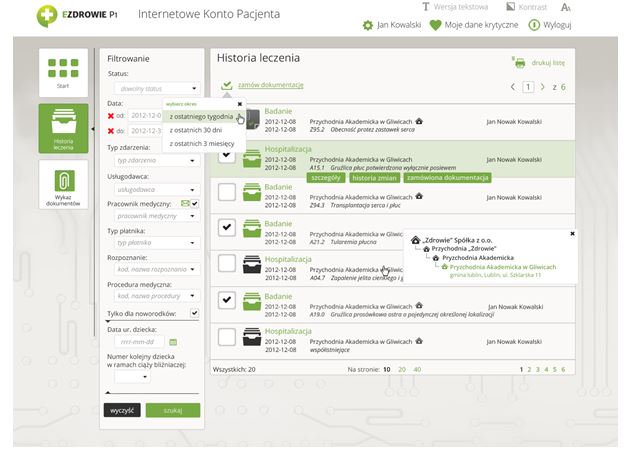Clear the 'do' date with red X

pos(111,131)
